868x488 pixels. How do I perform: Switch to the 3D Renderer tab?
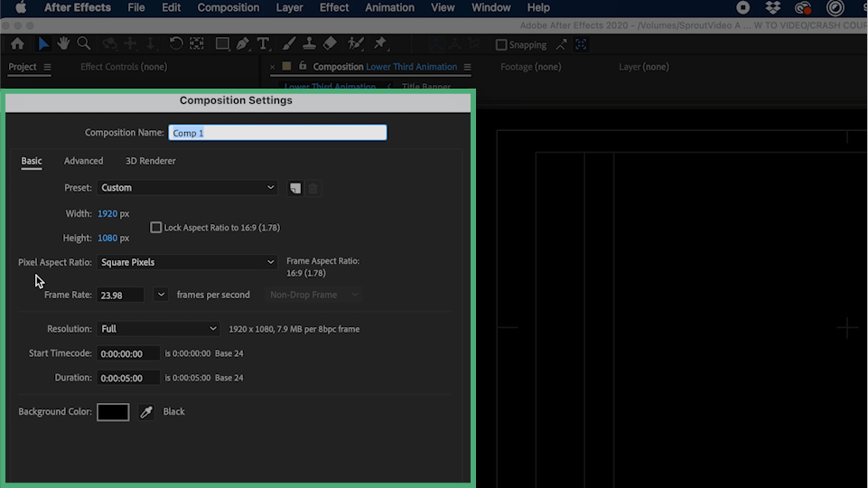[x=150, y=161]
